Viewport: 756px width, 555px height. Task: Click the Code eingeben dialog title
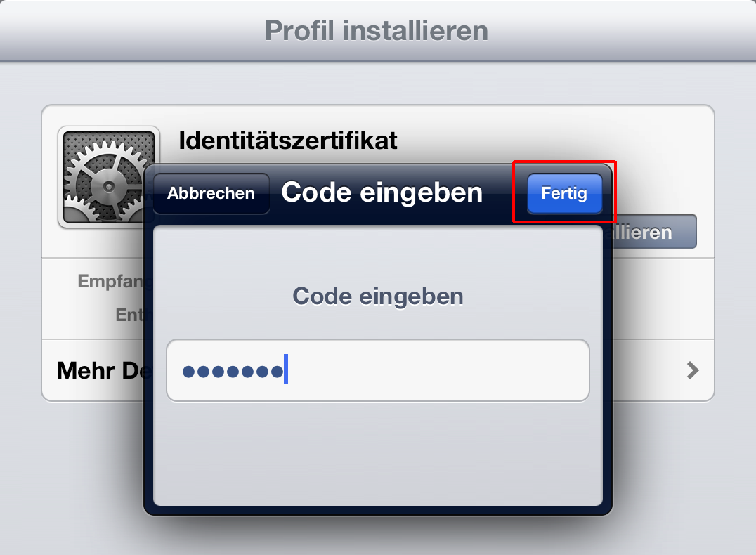[382, 192]
